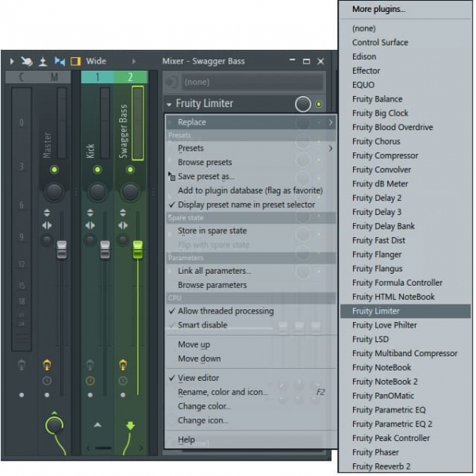Screen dimensions: 476x476
Task: Choose Browse parameters entry
Action: [251, 286]
